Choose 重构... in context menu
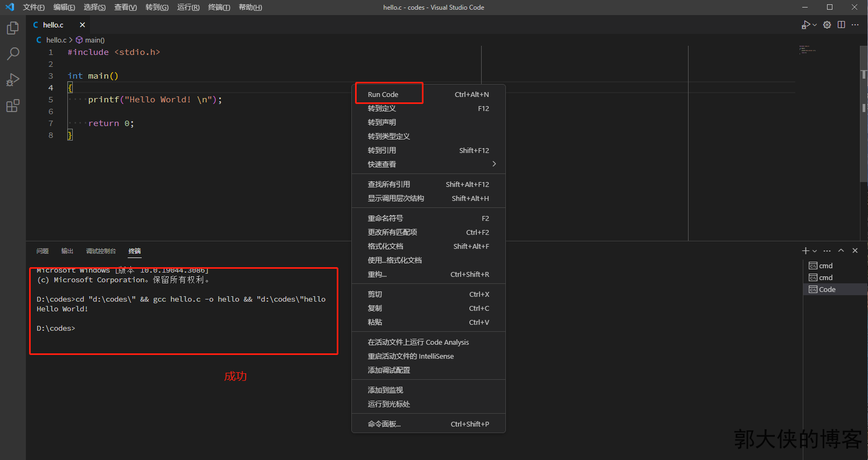Screen dimensions: 868x460 click(428, 274)
